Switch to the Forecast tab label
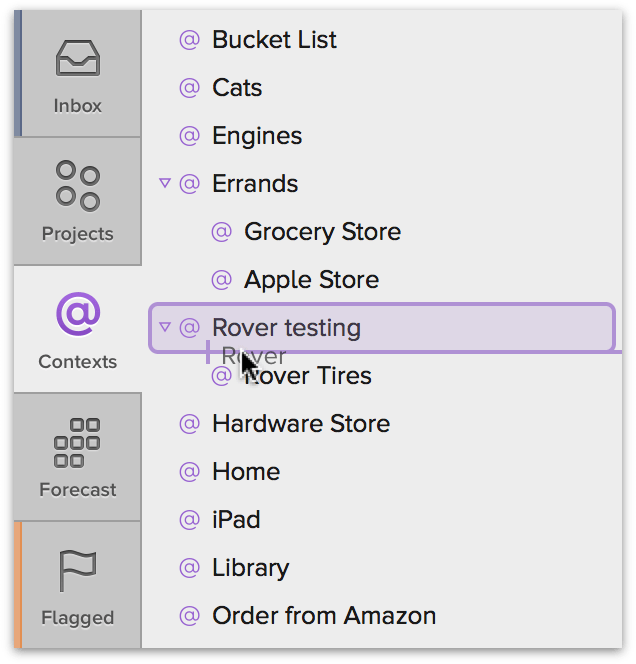636x664 pixels. tap(77, 490)
